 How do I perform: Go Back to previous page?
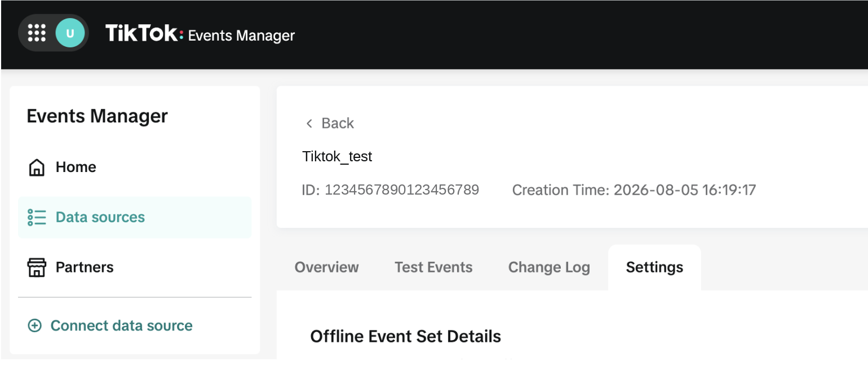(x=330, y=124)
